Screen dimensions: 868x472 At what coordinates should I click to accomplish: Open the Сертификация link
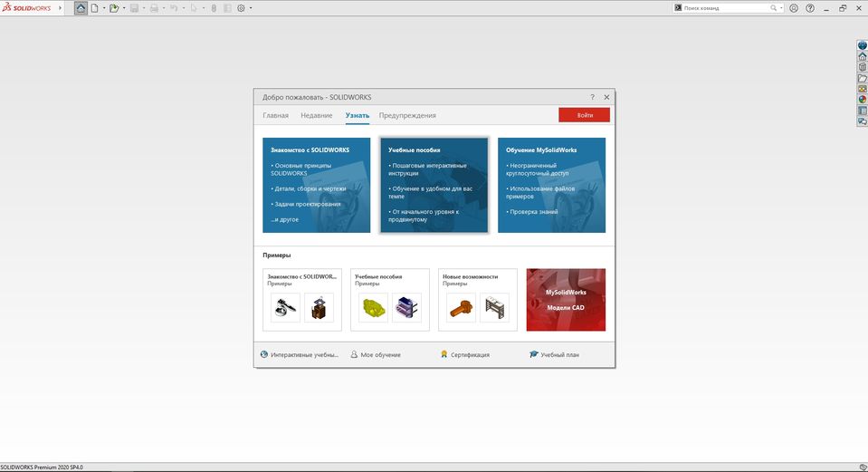click(470, 355)
